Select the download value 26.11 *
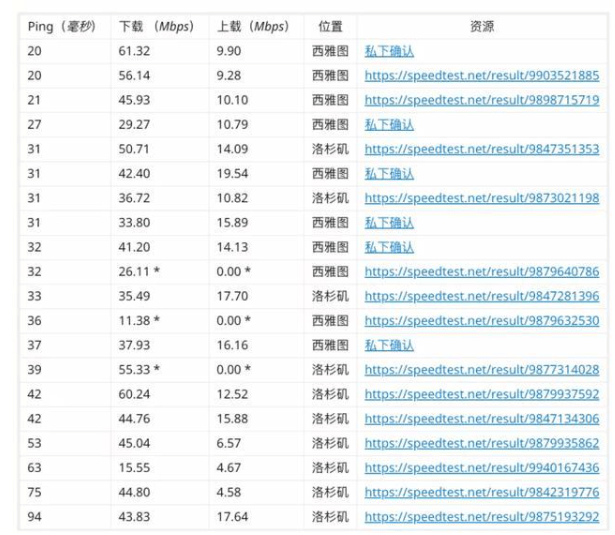This screenshot has height=535, width=615. pos(139,271)
